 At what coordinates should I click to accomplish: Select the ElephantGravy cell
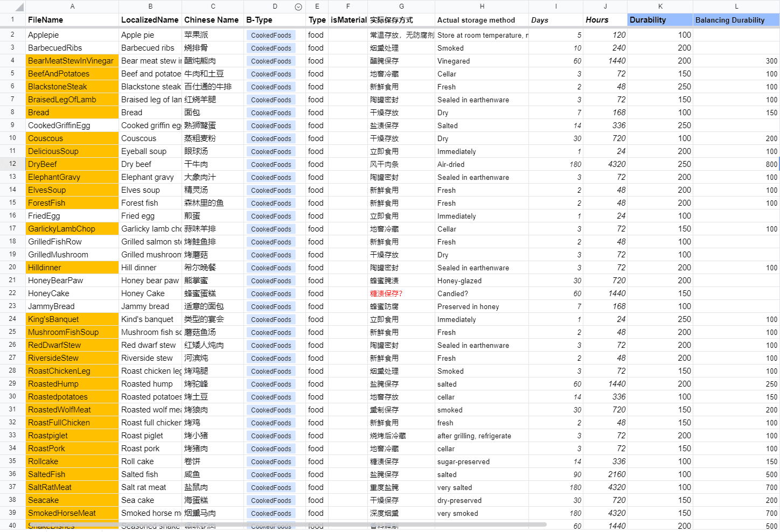coord(72,177)
